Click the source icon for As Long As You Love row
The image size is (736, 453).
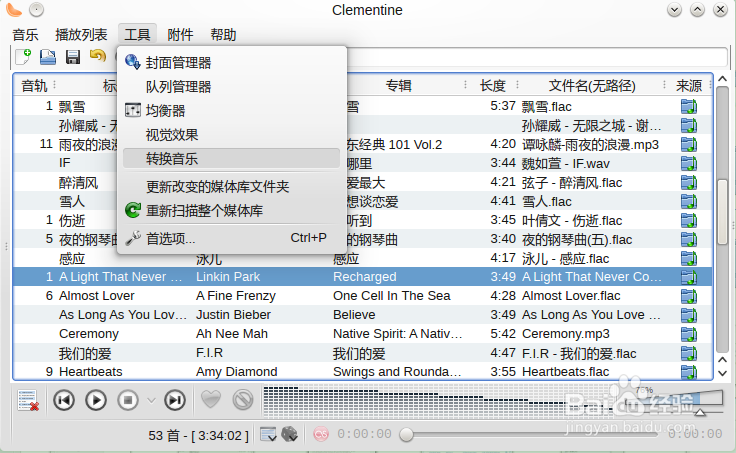689,315
